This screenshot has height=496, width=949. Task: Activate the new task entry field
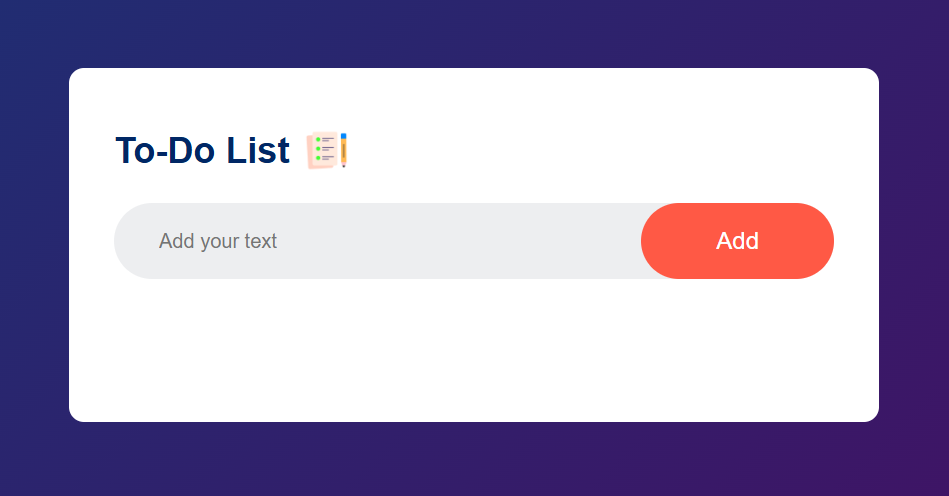coord(380,241)
